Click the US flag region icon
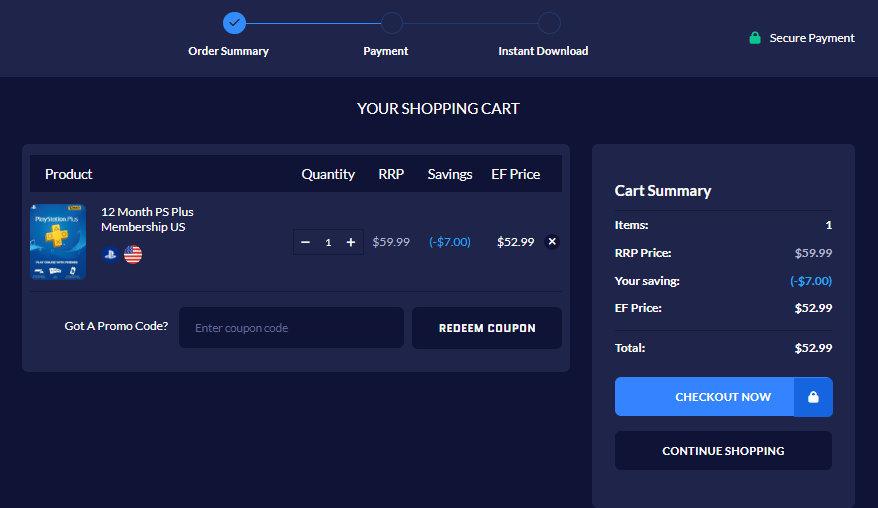 coord(133,254)
